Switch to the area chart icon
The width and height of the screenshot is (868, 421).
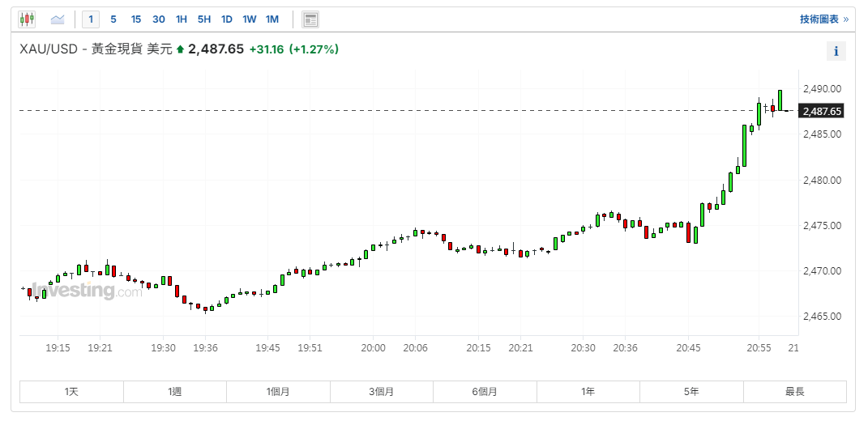tap(58, 19)
